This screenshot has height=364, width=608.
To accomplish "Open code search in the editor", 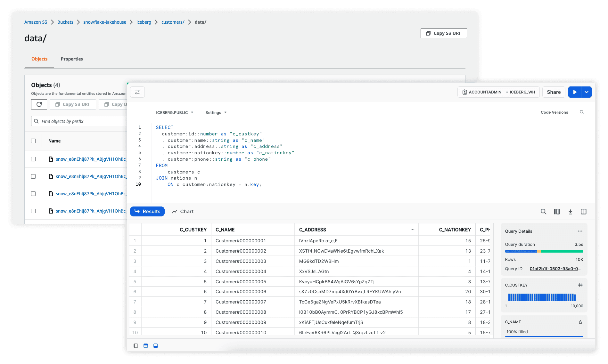I will click(582, 112).
